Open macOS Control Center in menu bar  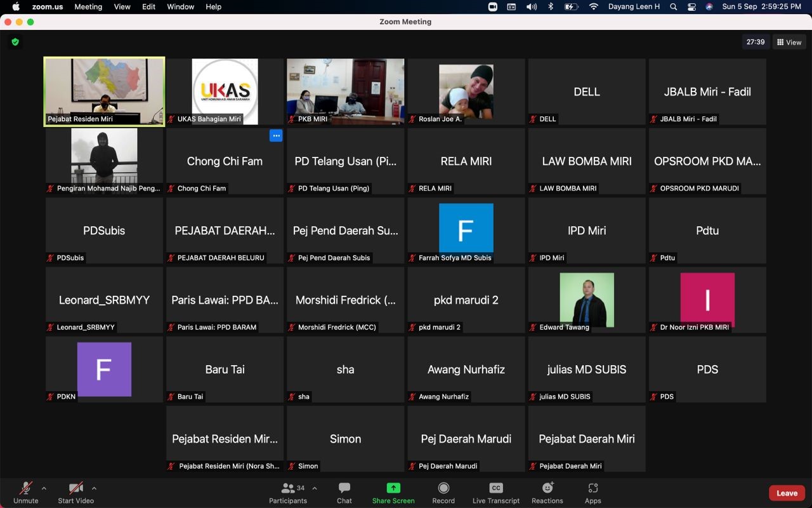tap(691, 6)
